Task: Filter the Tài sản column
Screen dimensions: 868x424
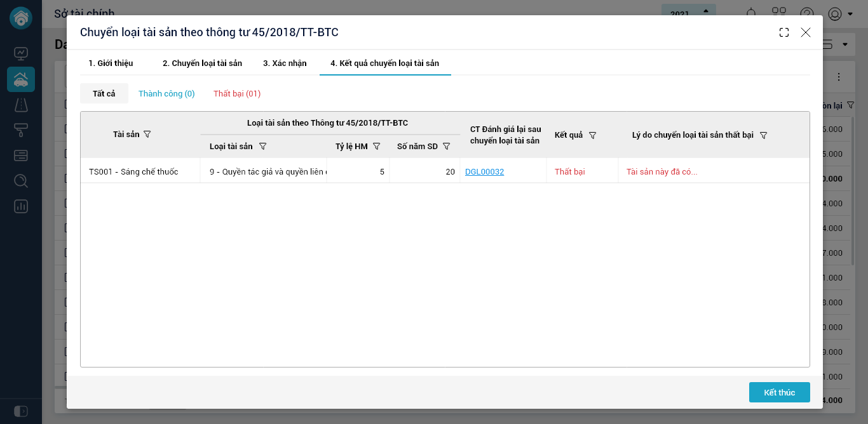Action: coord(147,134)
